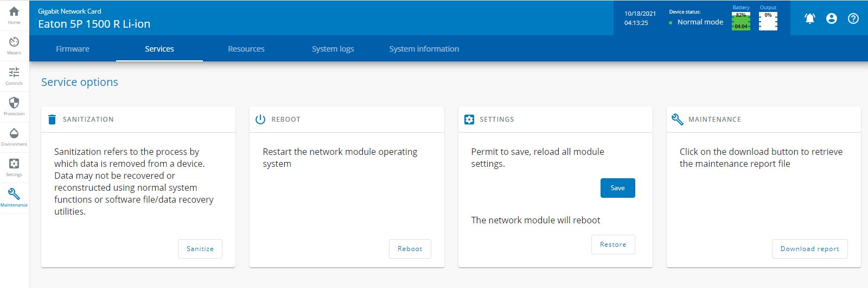Open the alarm bell notifications
Viewport: 868px width, 288px height.
(x=809, y=18)
